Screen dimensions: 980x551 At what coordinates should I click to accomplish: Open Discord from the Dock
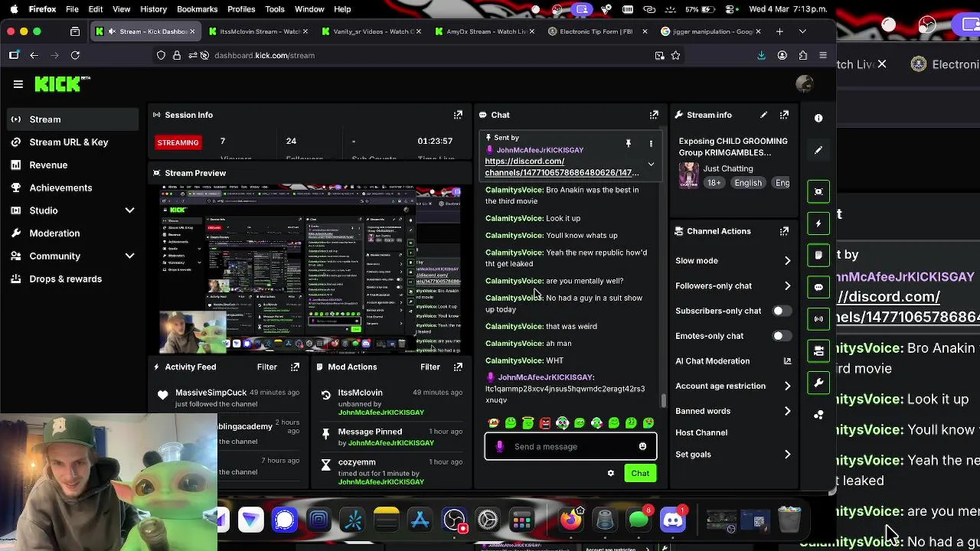(673, 521)
